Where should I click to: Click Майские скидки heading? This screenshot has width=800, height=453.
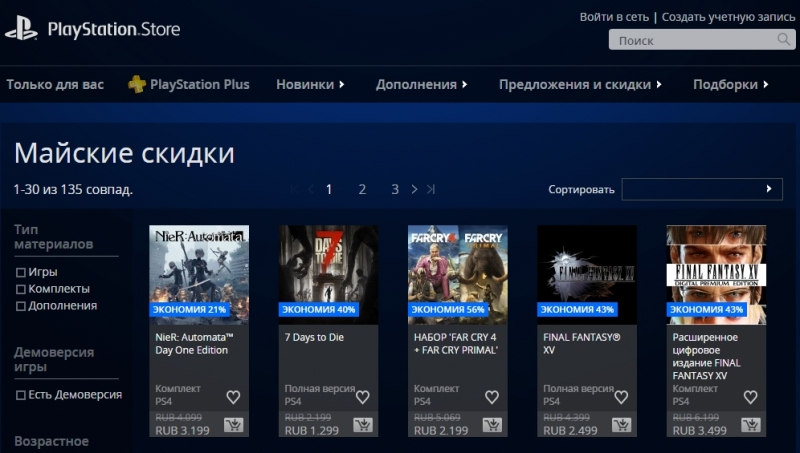pos(124,153)
